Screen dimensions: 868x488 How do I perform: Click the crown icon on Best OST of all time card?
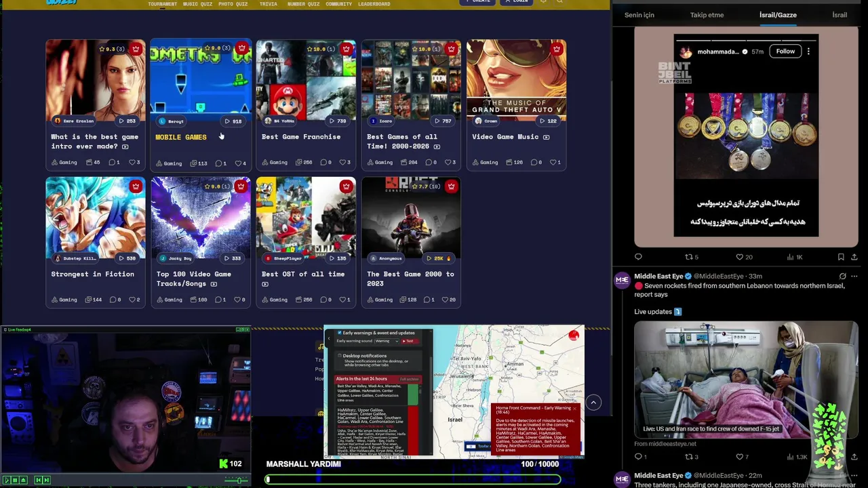pos(347,186)
